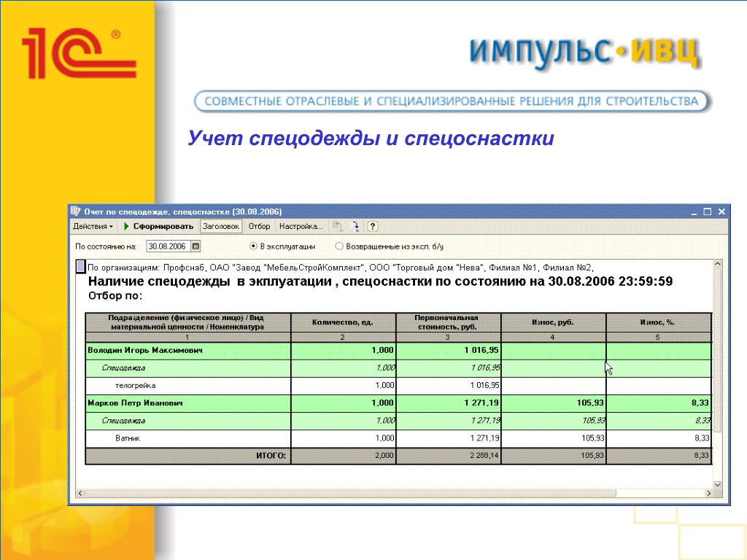Click the restore settings arrow icon

pyautogui.click(x=355, y=227)
